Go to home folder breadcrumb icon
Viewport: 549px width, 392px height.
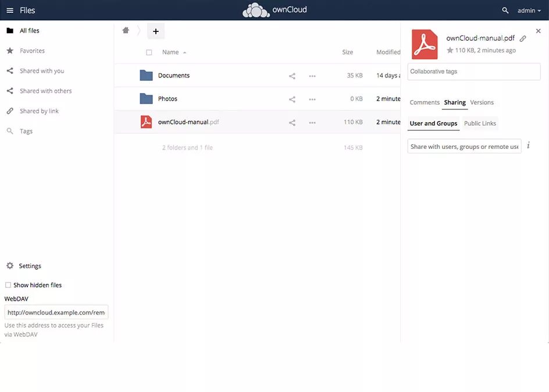point(126,30)
